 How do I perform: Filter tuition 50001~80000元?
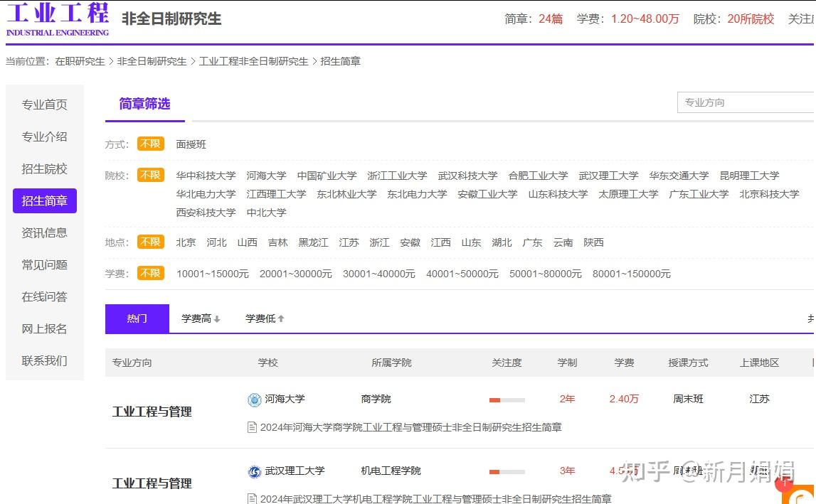click(546, 274)
